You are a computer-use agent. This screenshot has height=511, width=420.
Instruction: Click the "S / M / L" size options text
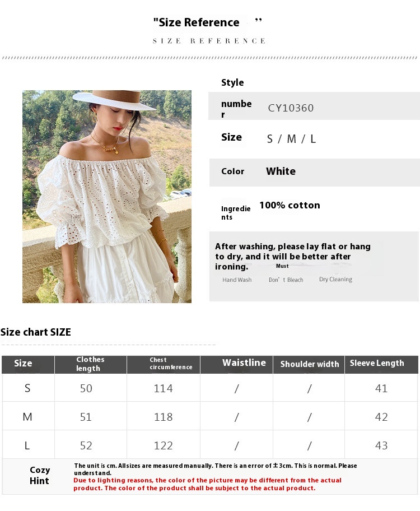click(291, 139)
